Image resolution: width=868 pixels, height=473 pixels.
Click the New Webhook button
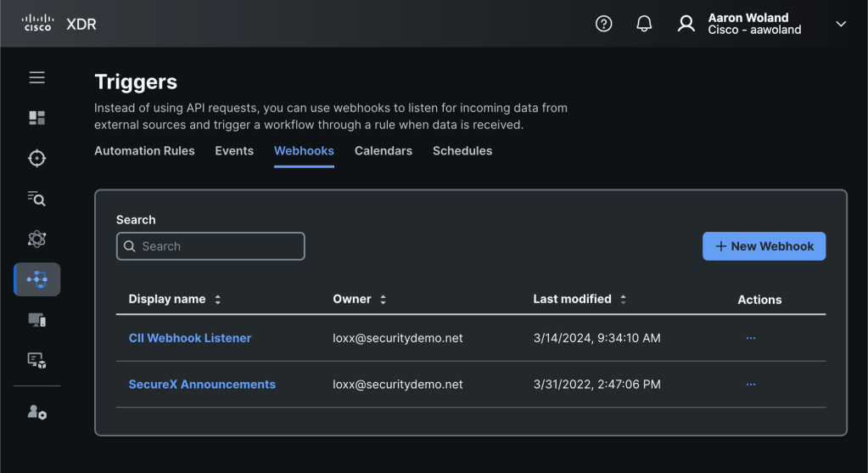coord(764,246)
